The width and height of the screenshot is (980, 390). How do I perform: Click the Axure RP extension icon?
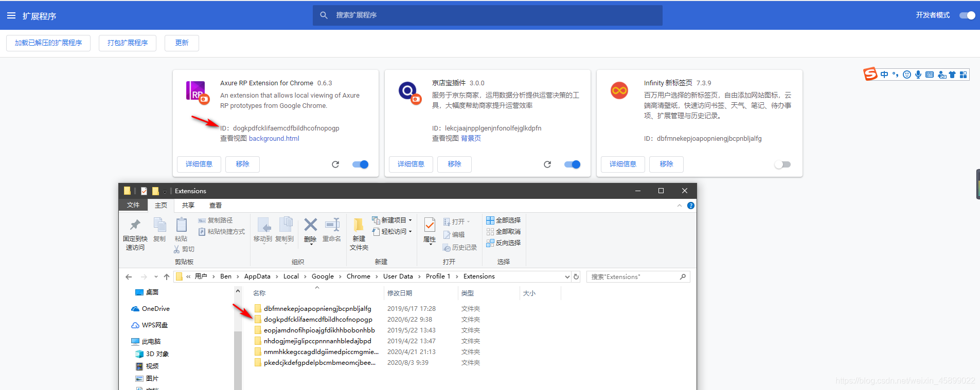pyautogui.click(x=198, y=92)
